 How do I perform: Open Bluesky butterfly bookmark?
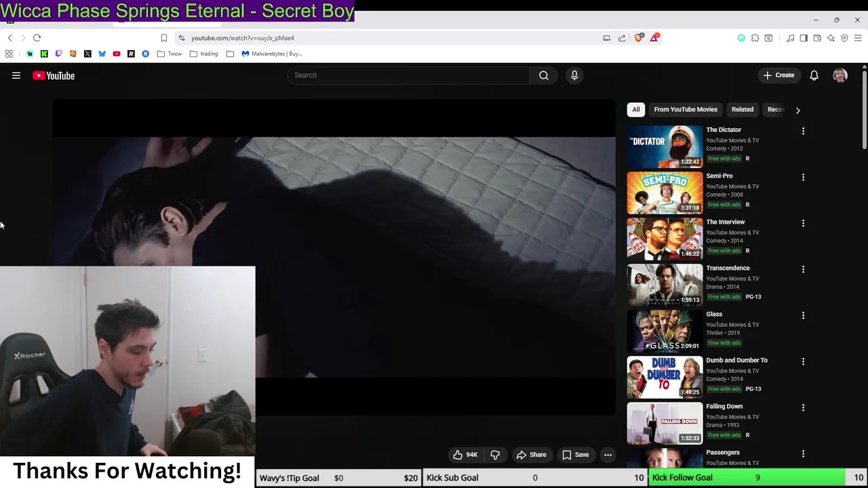point(102,54)
